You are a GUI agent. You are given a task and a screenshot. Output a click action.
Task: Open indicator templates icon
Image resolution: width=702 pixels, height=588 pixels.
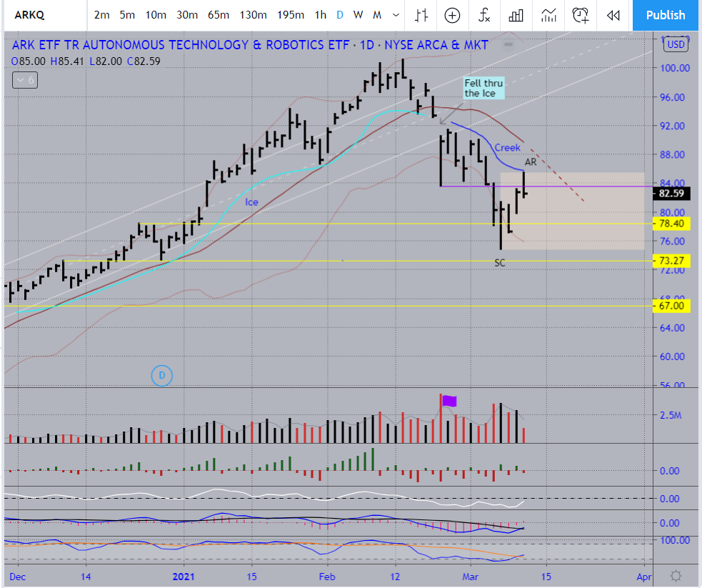548,15
